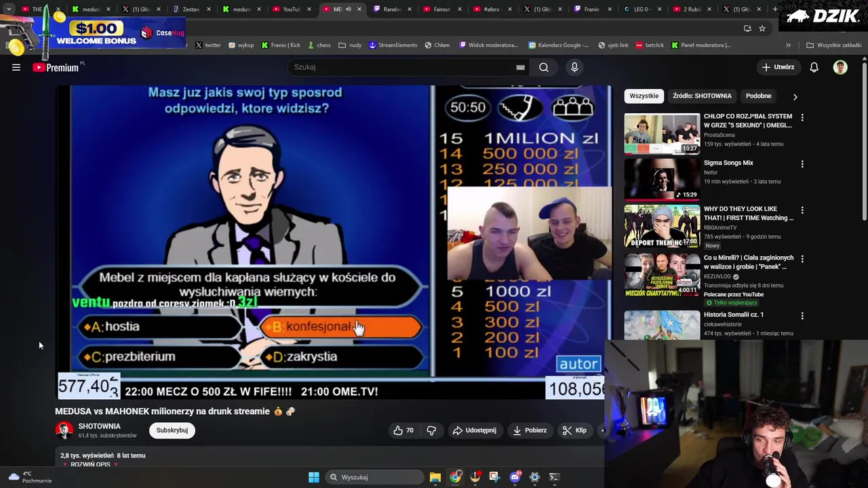Open a new browser tab

(775, 9)
